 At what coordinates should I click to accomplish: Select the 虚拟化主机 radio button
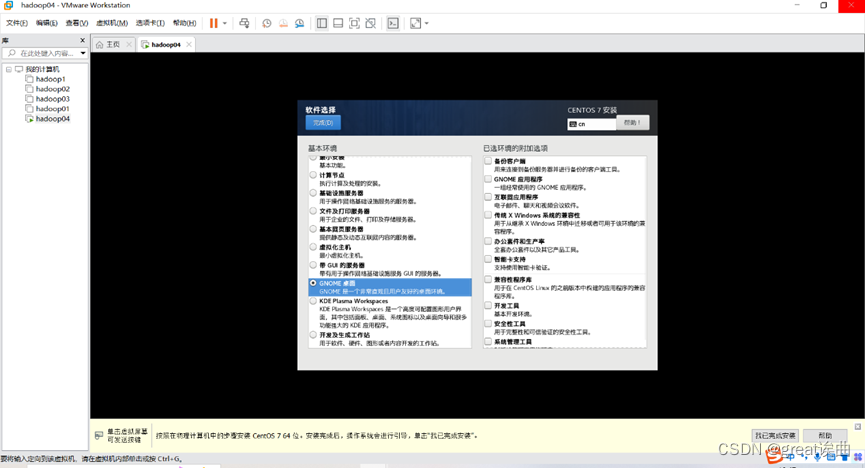(x=313, y=247)
